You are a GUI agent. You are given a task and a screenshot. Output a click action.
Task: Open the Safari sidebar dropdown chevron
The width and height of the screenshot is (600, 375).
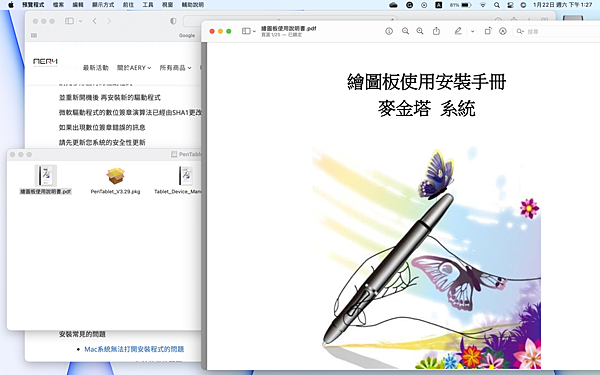tap(80, 21)
